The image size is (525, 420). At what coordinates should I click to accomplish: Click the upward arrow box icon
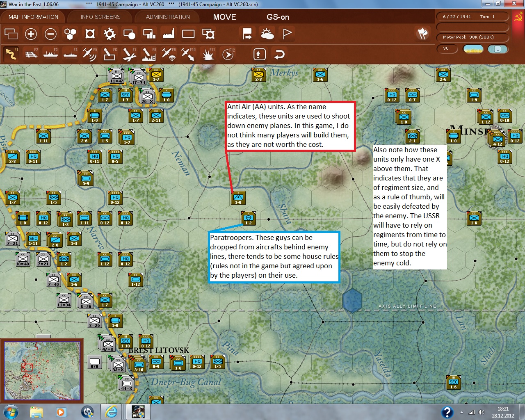(260, 54)
